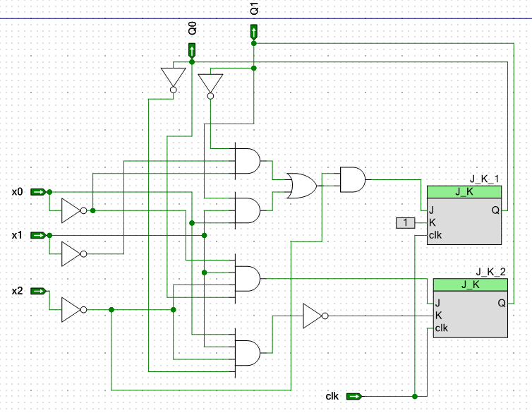Toggle the x0 input pin
This screenshot has height=413, width=532.
39,191
